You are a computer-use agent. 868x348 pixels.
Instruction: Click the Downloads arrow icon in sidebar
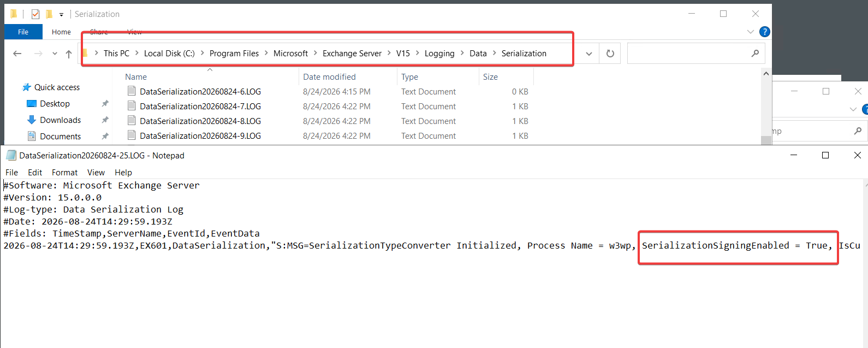coord(32,120)
